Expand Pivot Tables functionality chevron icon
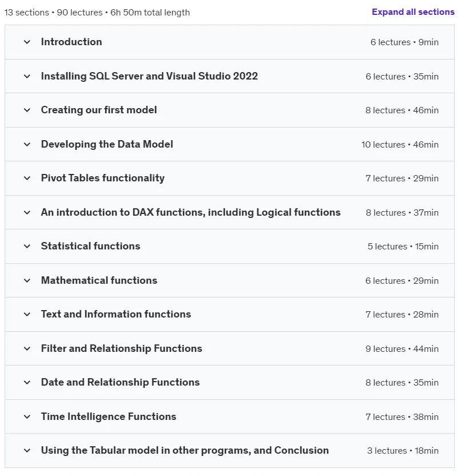461x476 pixels. (27, 178)
